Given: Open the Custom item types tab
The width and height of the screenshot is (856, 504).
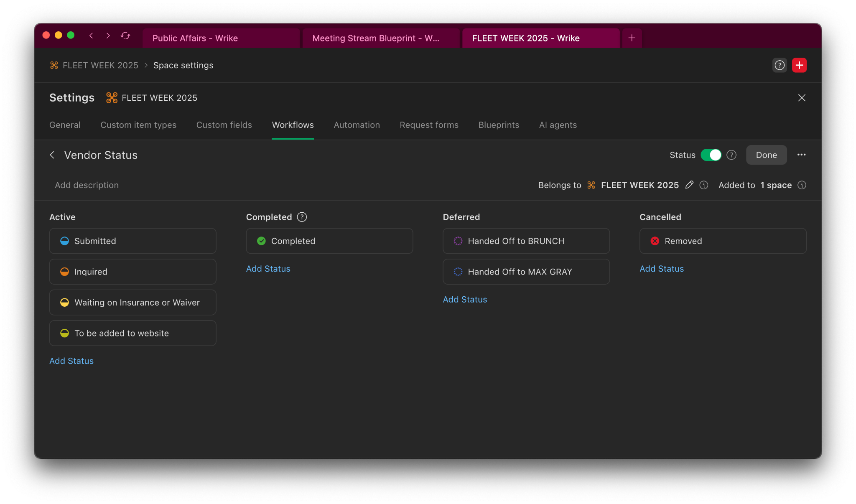Looking at the screenshot, I should pyautogui.click(x=138, y=125).
